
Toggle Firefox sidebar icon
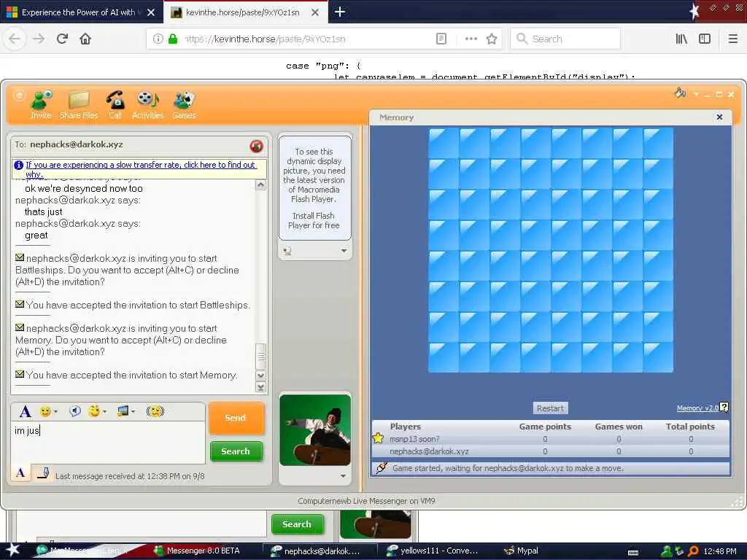click(x=705, y=39)
